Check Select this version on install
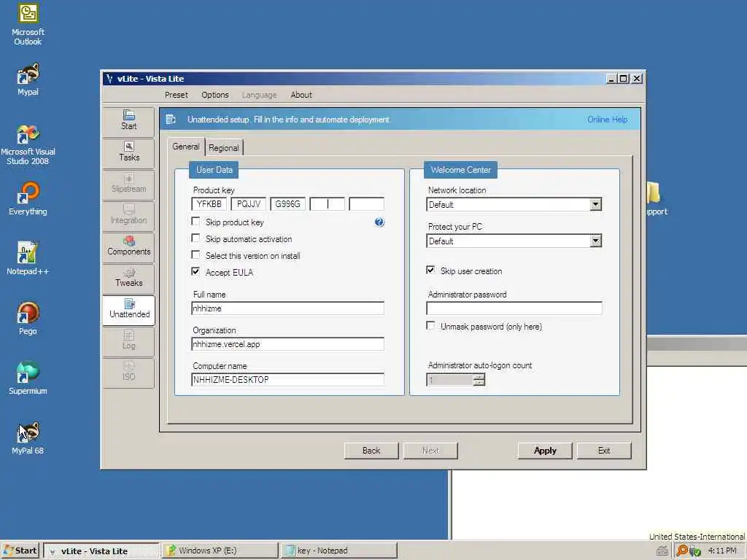The height and width of the screenshot is (560, 747). (196, 254)
